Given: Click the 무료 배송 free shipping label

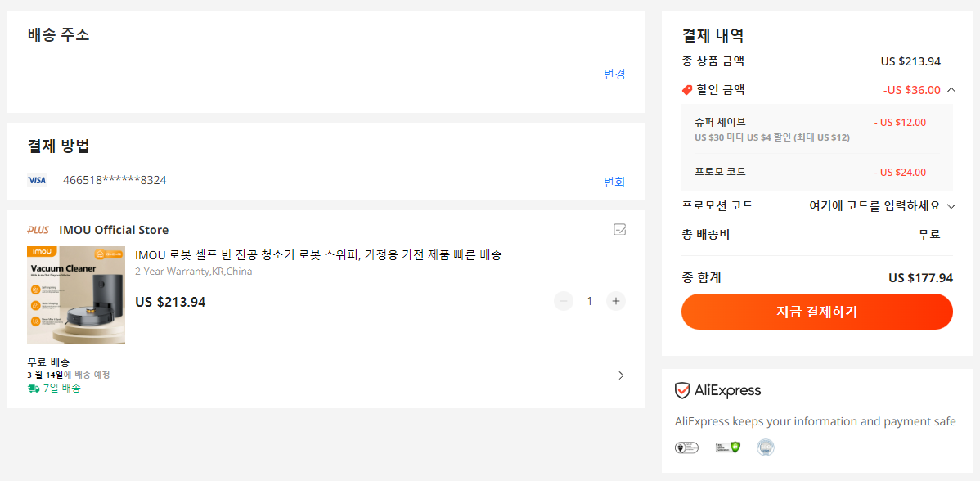Looking at the screenshot, I should (48, 362).
